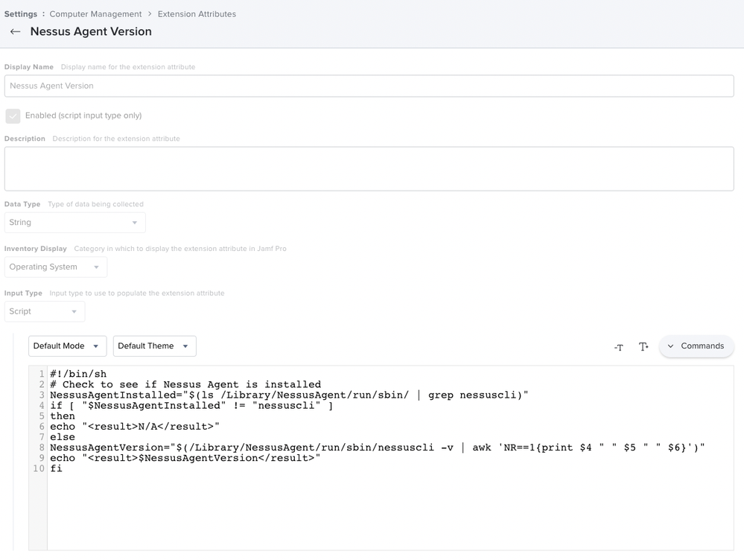Image resolution: width=744 pixels, height=560 pixels.
Task: Open the Default Theme dropdown
Action: [x=154, y=346]
